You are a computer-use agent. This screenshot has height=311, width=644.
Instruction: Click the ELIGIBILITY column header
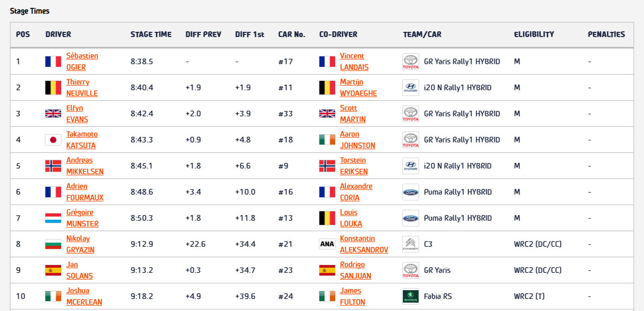pyautogui.click(x=534, y=34)
